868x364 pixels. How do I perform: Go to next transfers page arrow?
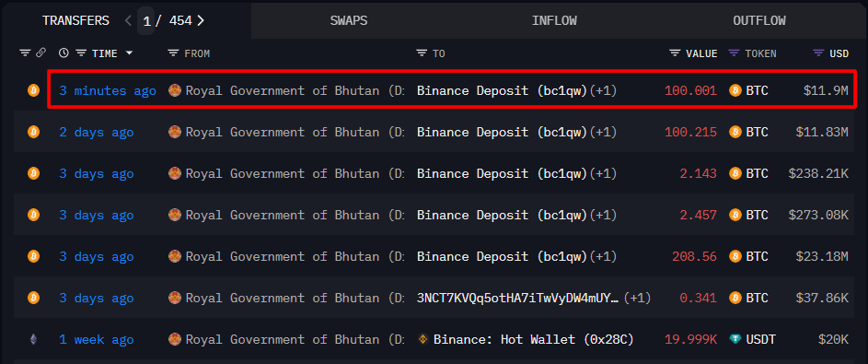(x=201, y=21)
